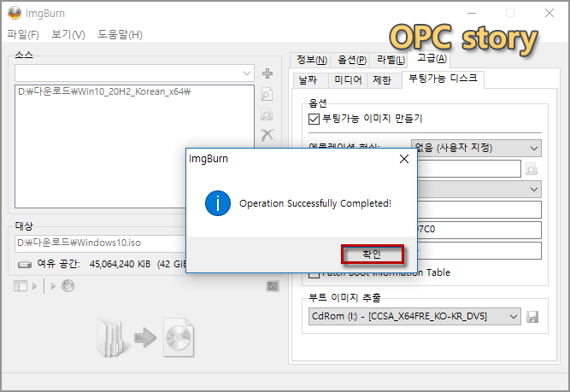Click the boot image path input field
This screenshot has height=392, width=570.
point(469,169)
